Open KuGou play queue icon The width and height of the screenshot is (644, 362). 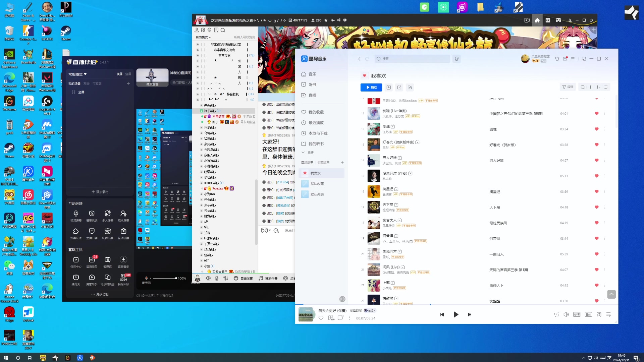coord(608,314)
